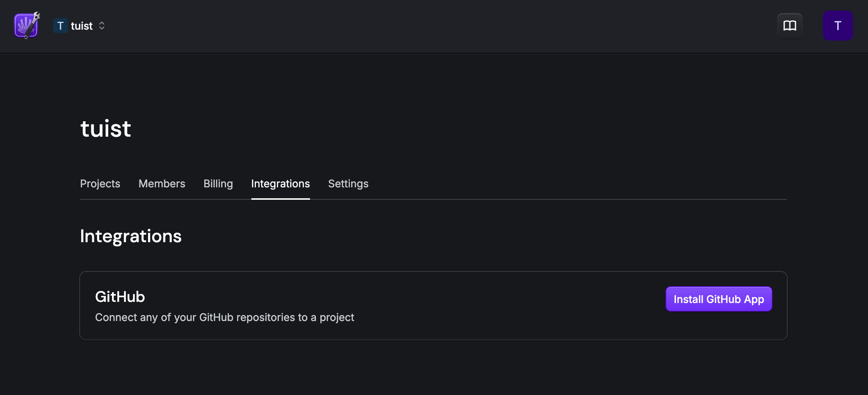Click the GitHub repositories description text
The width and height of the screenshot is (868, 395).
click(224, 317)
